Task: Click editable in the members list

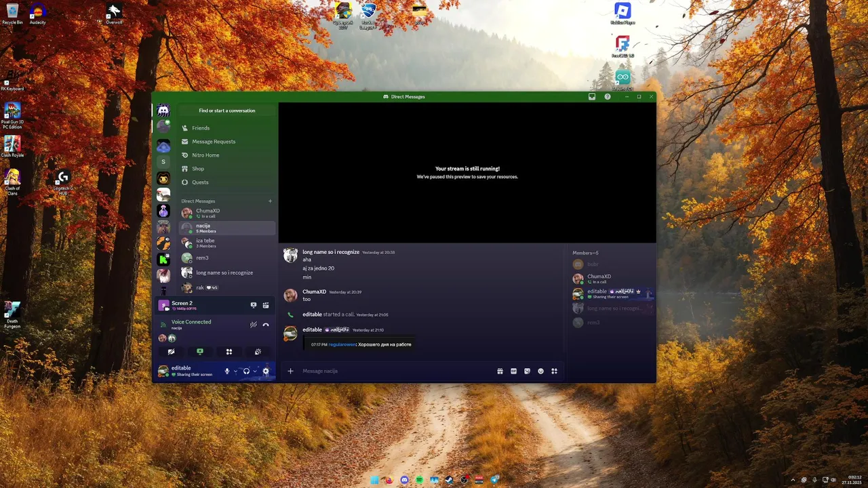Action: click(612, 293)
